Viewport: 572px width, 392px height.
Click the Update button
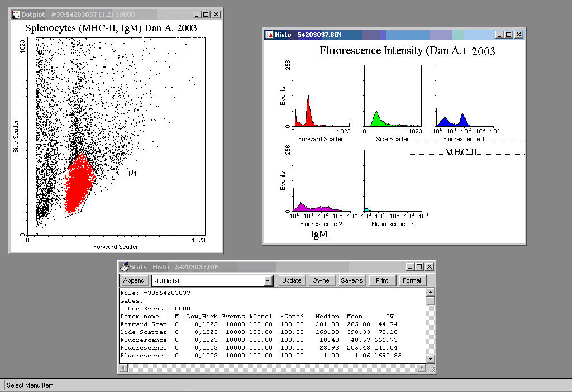tap(292, 281)
